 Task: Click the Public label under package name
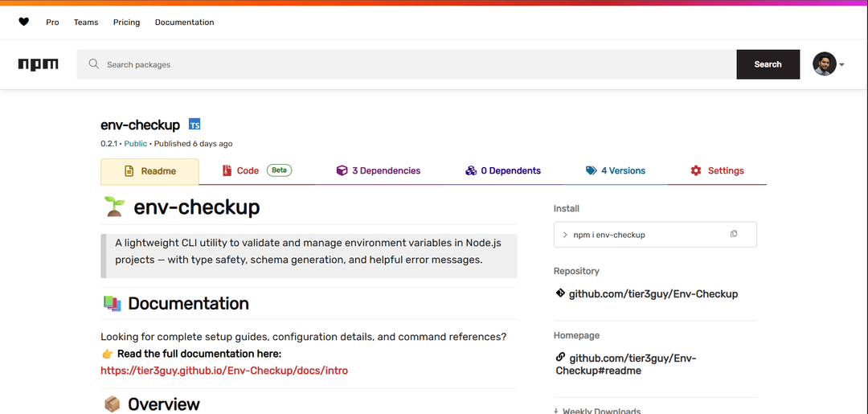point(136,144)
